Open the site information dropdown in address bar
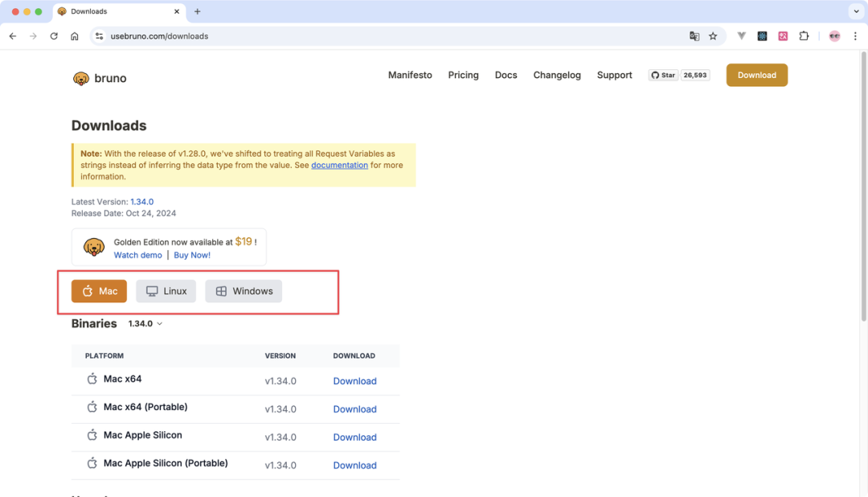 pos(100,36)
